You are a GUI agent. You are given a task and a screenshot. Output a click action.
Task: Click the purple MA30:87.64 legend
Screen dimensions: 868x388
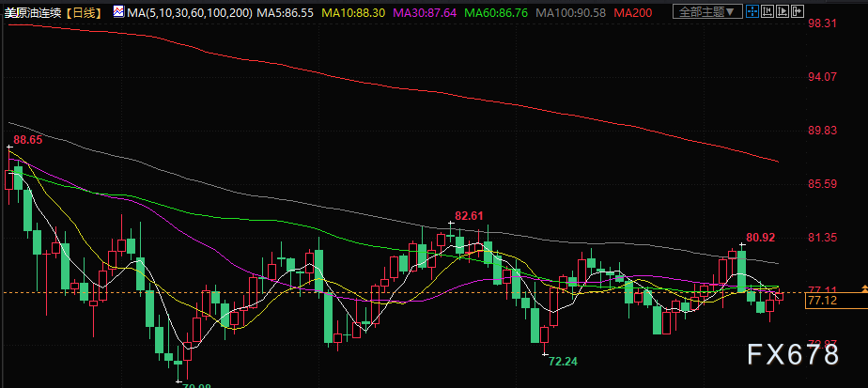point(426,12)
